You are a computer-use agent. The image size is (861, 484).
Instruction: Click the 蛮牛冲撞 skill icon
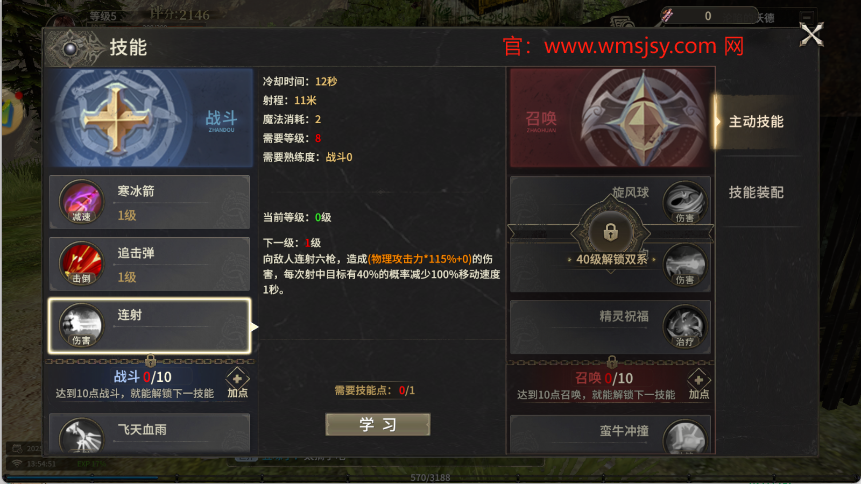(x=684, y=438)
